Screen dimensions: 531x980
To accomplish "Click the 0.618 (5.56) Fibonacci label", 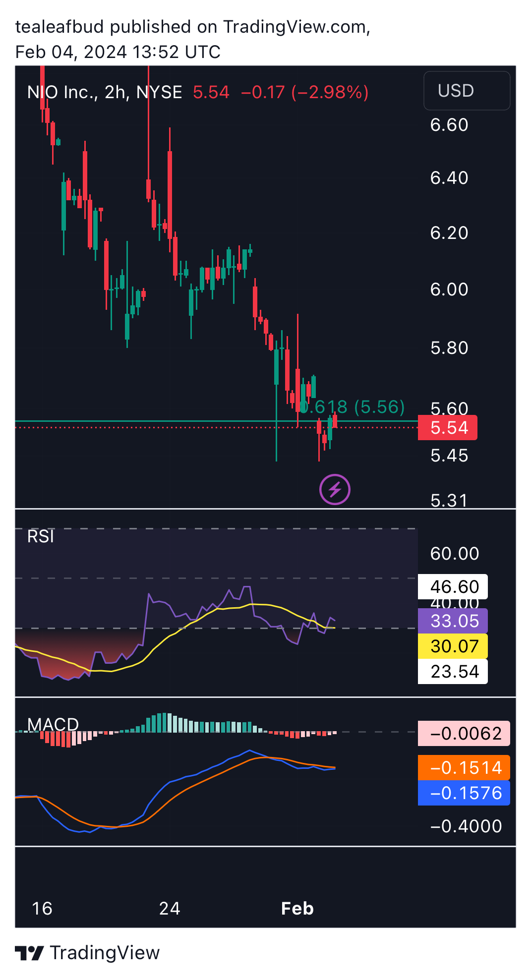I will point(353,407).
